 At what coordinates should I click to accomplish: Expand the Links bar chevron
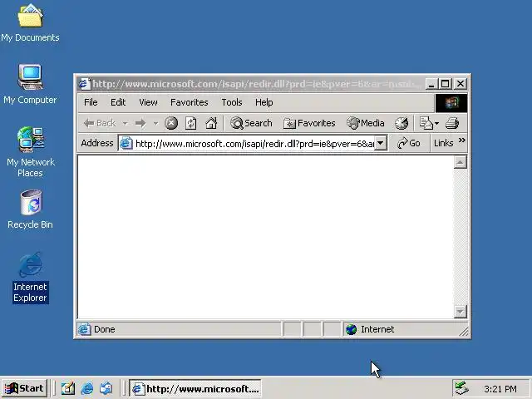[x=462, y=140]
